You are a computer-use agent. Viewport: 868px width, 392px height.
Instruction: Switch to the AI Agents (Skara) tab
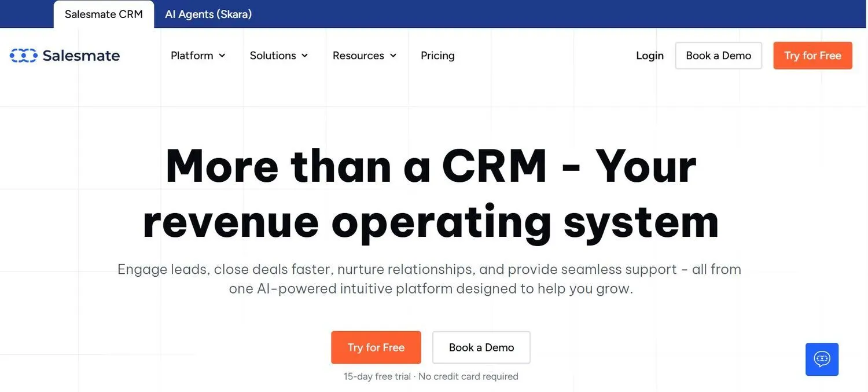point(208,14)
